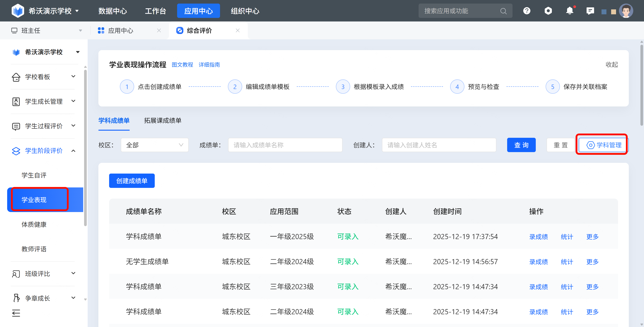Collapse sidebar using bottom menu icon
Image resolution: width=644 pixels, height=327 pixels.
tap(16, 313)
